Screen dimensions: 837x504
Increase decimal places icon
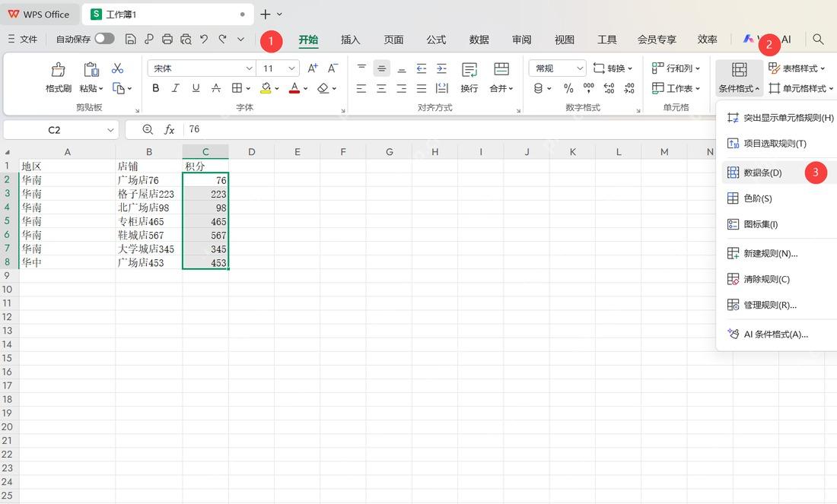609,88
